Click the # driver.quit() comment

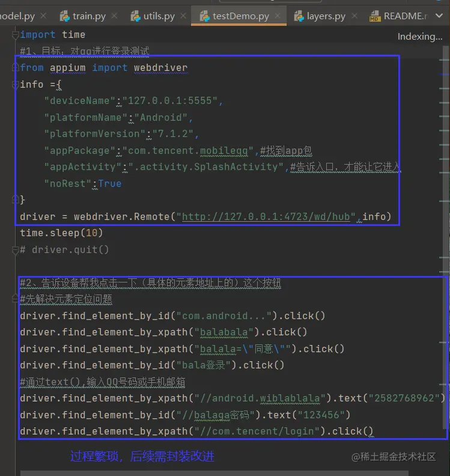[x=64, y=250]
